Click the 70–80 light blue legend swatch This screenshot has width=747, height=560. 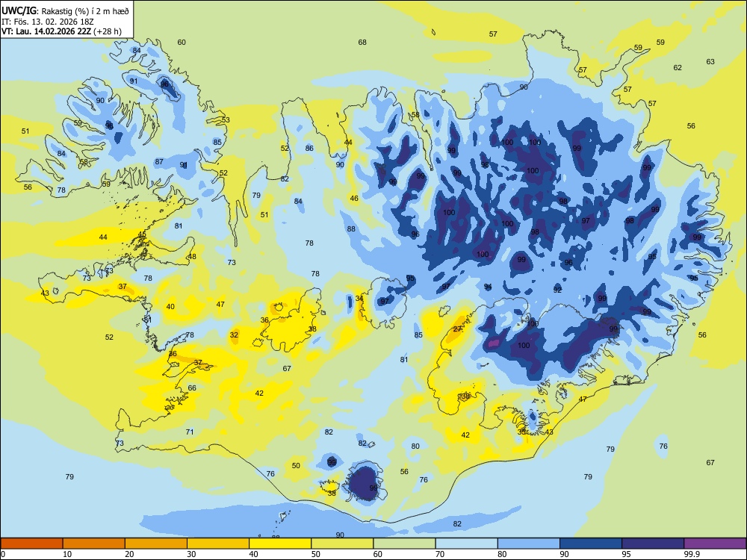(x=466, y=544)
